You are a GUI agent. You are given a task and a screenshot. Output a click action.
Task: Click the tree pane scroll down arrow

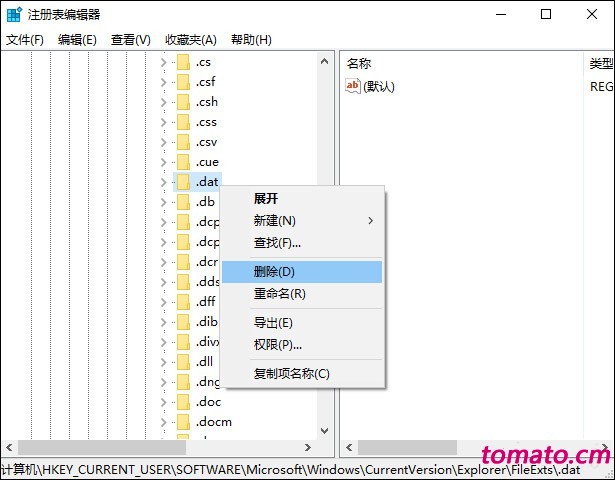pos(324,431)
